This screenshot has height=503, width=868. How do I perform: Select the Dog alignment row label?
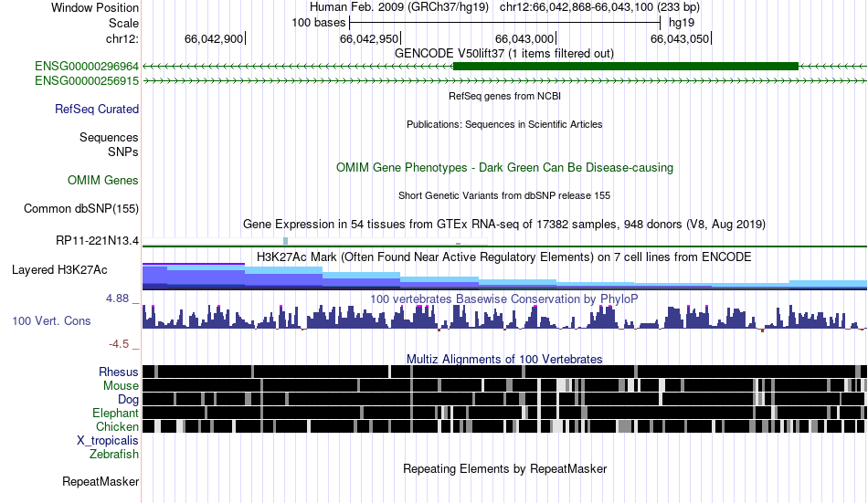[128, 400]
